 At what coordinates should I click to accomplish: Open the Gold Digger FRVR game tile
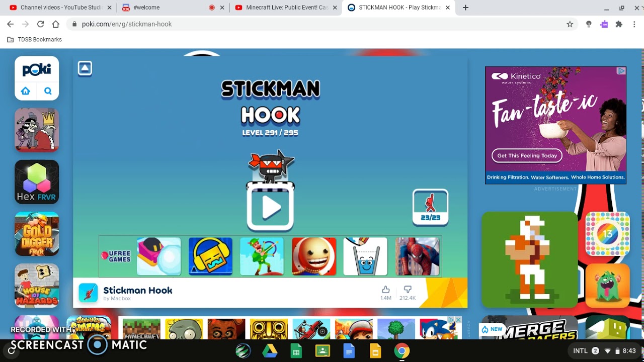click(x=37, y=234)
